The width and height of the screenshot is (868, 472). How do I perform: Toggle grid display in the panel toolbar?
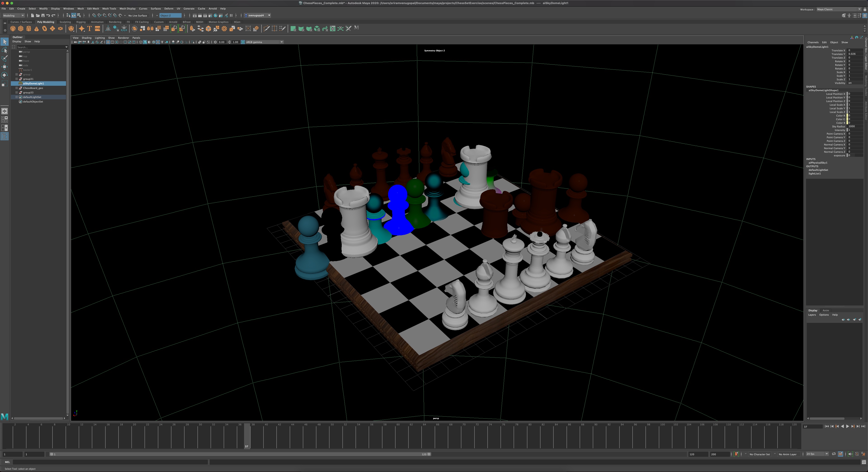(x=108, y=42)
